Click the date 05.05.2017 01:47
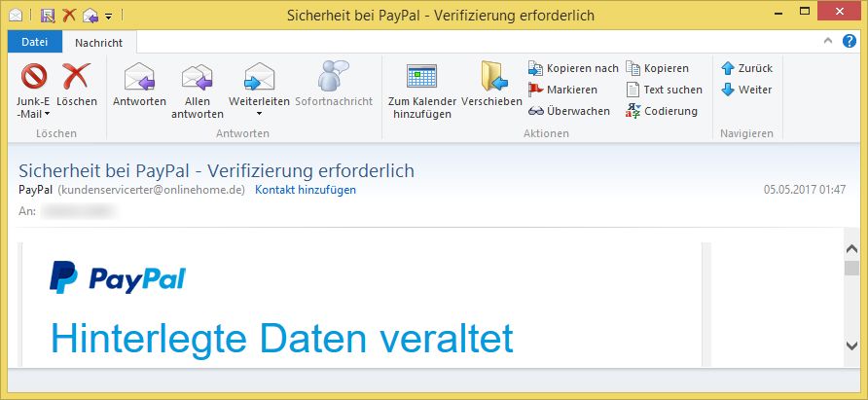 805,190
